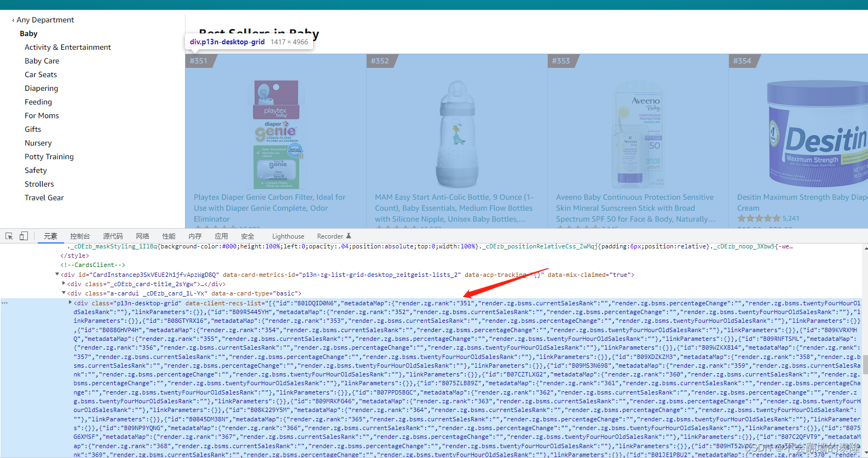The width and height of the screenshot is (868, 458).
Task: Open the Safety category
Action: (36, 170)
